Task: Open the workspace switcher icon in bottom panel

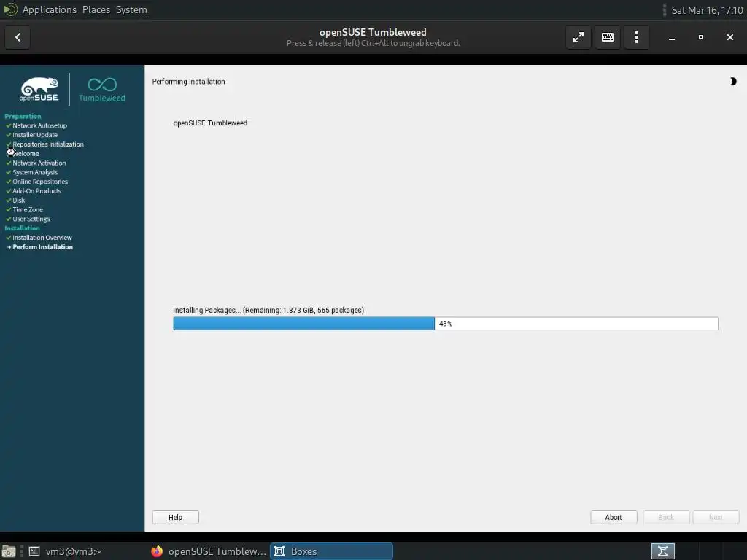Action: [662, 551]
